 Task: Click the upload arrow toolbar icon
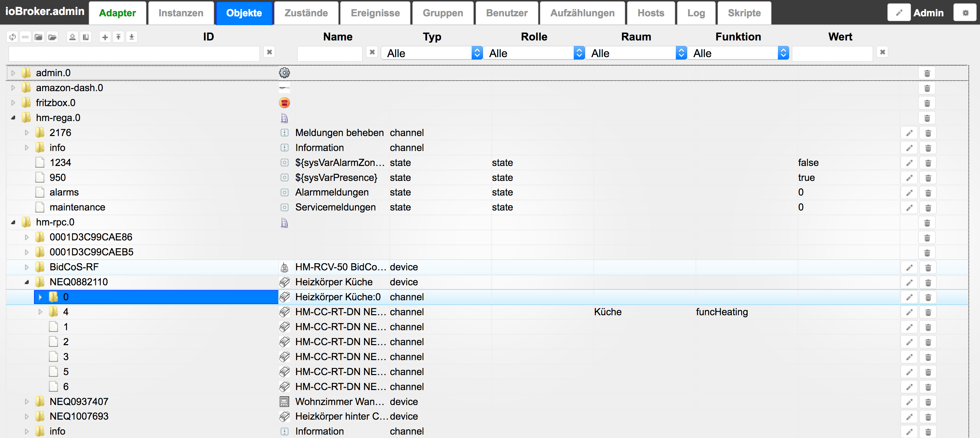click(x=118, y=37)
